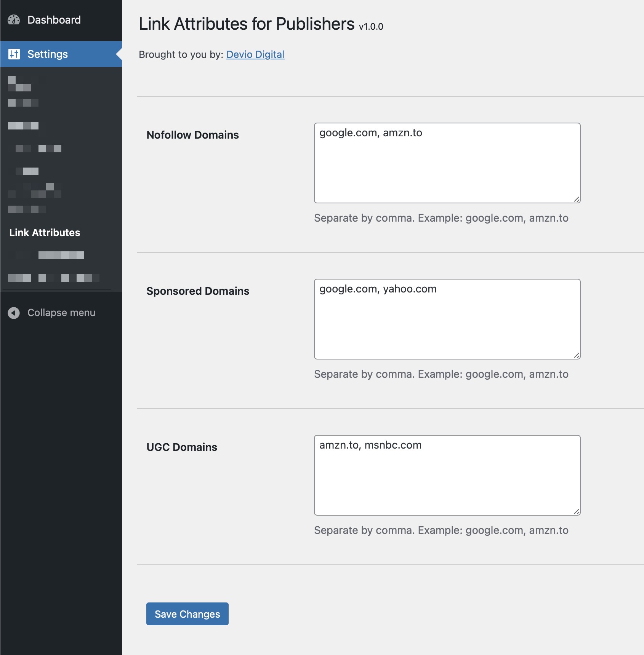
Task: Click the Collapse menu label
Action: click(61, 313)
